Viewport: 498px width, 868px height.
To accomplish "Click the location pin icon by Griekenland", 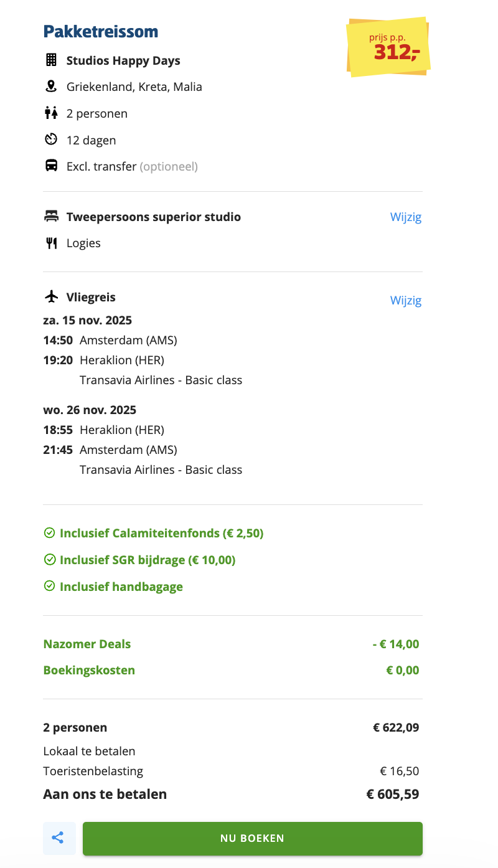I will 51,87.
